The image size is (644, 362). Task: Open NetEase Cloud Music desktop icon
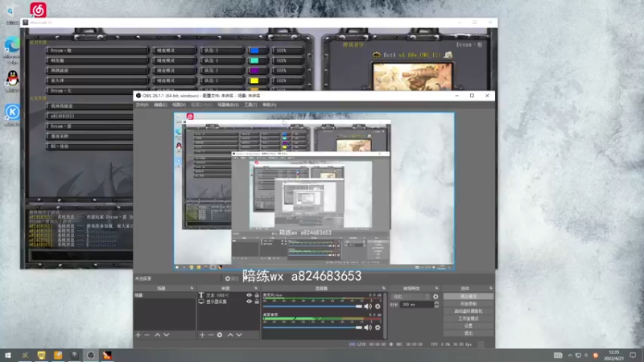coord(38,10)
